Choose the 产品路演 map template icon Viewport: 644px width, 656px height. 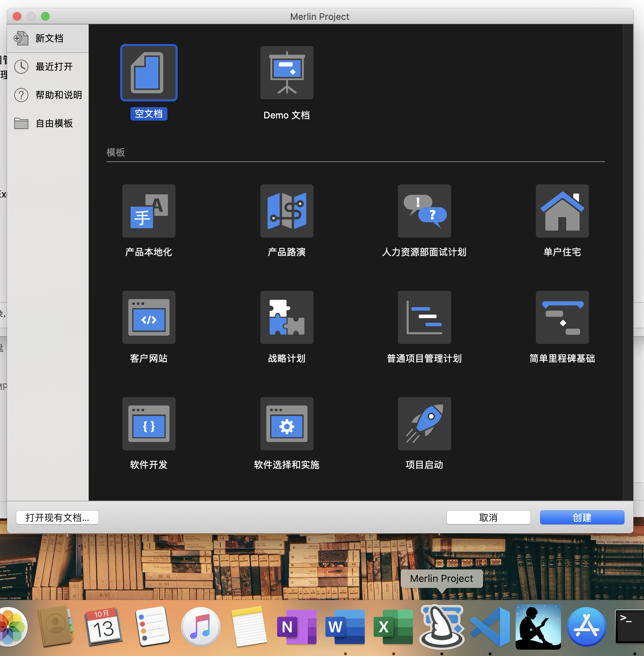pyautogui.click(x=287, y=211)
